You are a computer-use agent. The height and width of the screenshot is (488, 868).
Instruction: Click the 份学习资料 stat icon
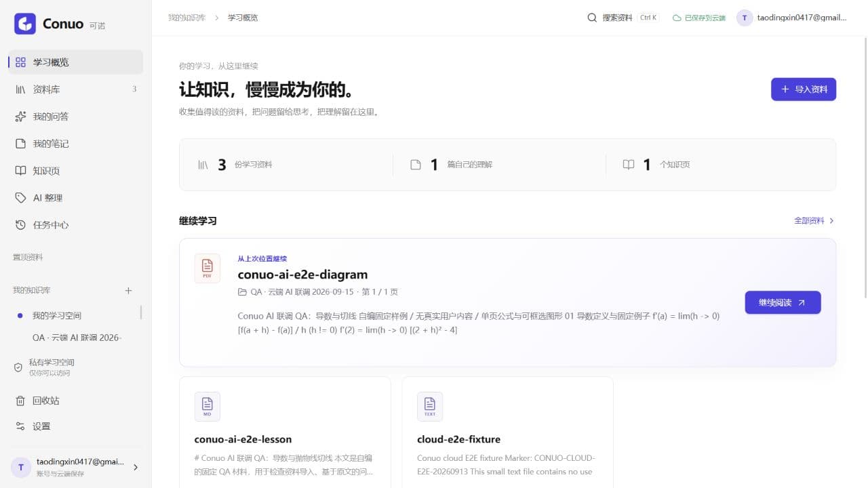[x=203, y=165]
